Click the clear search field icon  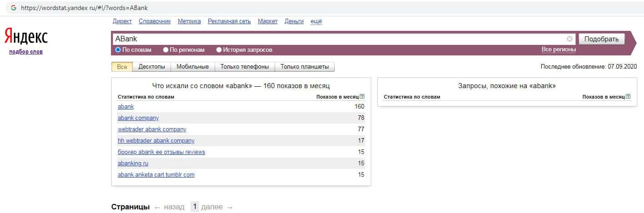coord(569,39)
